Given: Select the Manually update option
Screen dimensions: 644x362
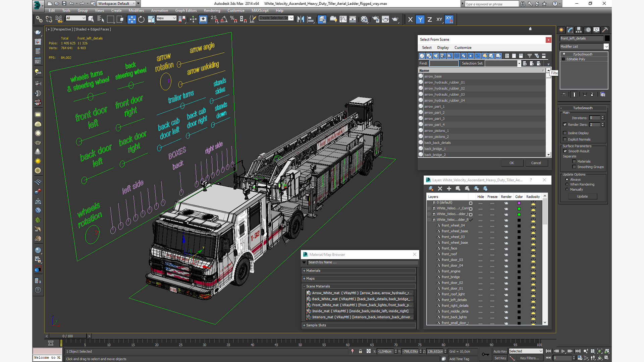Looking at the screenshot, I should click(567, 189).
